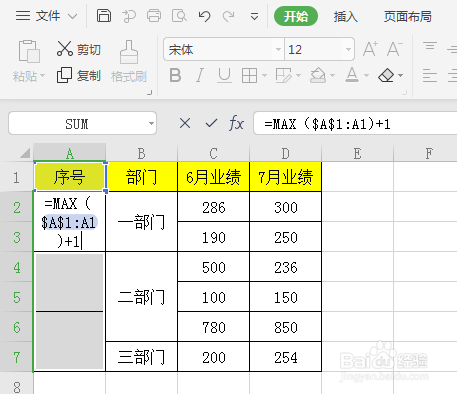Select row 4 header
The height and width of the screenshot is (394, 457).
pos(17,267)
